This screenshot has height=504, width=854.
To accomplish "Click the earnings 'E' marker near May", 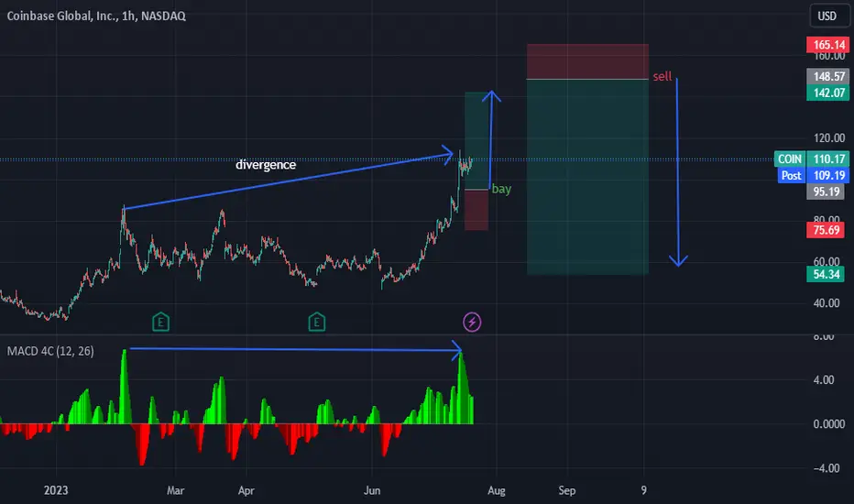I will click(316, 322).
